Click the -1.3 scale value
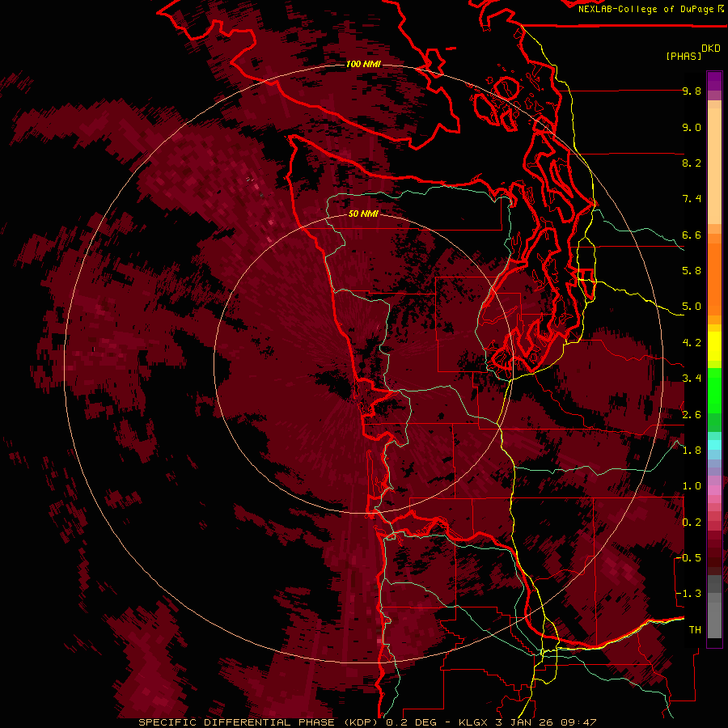The width and height of the screenshot is (728, 728). (x=688, y=594)
